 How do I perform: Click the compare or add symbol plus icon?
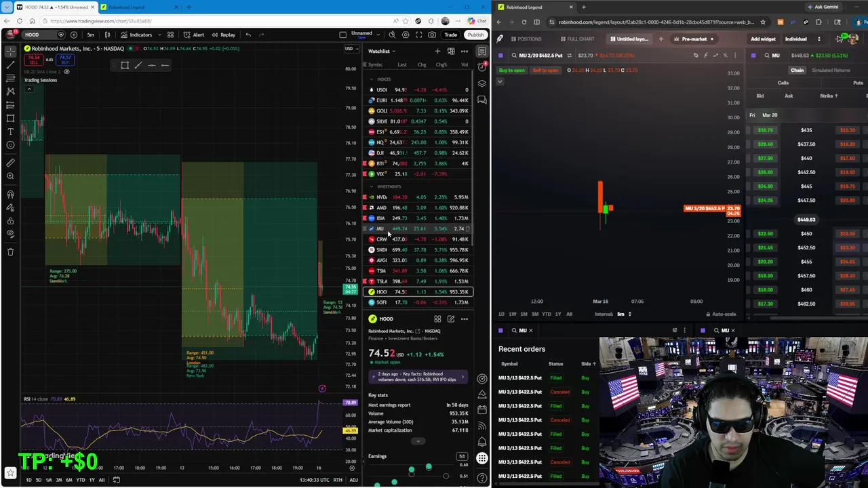click(74, 35)
